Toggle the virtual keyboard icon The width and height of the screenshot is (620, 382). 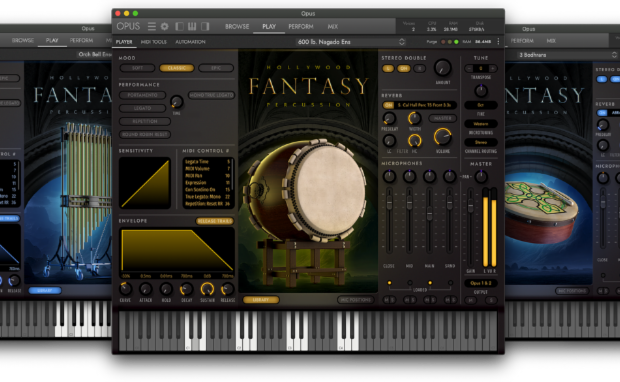point(192,26)
